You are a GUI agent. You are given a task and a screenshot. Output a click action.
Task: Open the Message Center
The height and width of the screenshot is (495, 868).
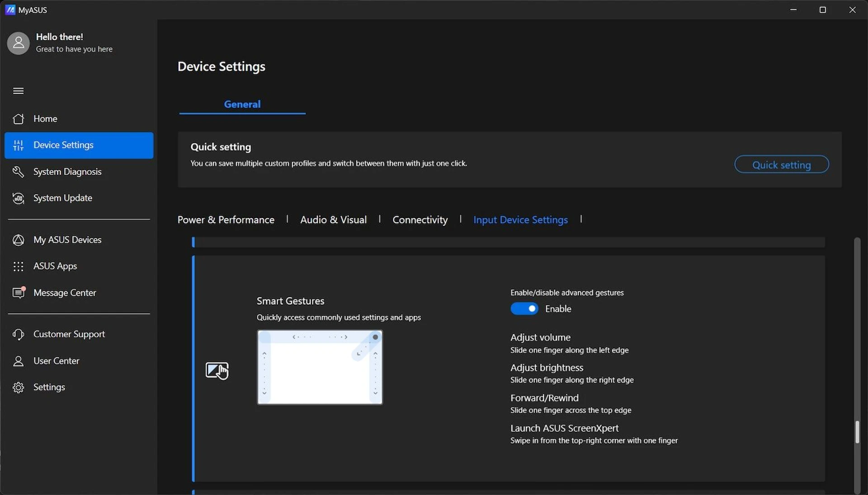tap(79, 293)
